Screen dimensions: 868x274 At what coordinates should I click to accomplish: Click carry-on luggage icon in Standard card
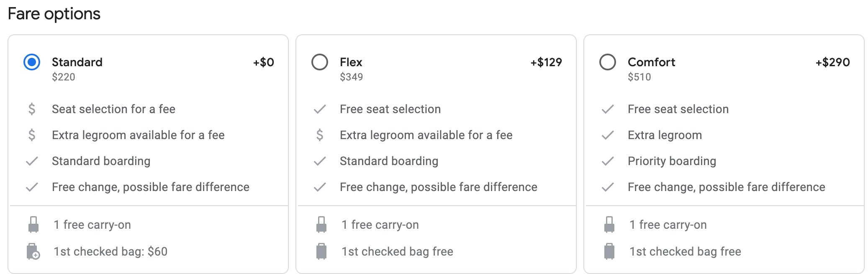(x=33, y=225)
